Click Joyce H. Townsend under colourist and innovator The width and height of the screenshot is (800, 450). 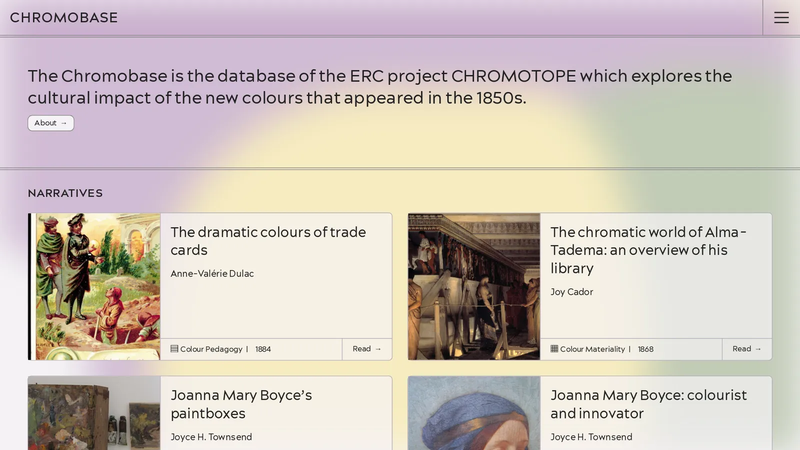click(x=591, y=437)
